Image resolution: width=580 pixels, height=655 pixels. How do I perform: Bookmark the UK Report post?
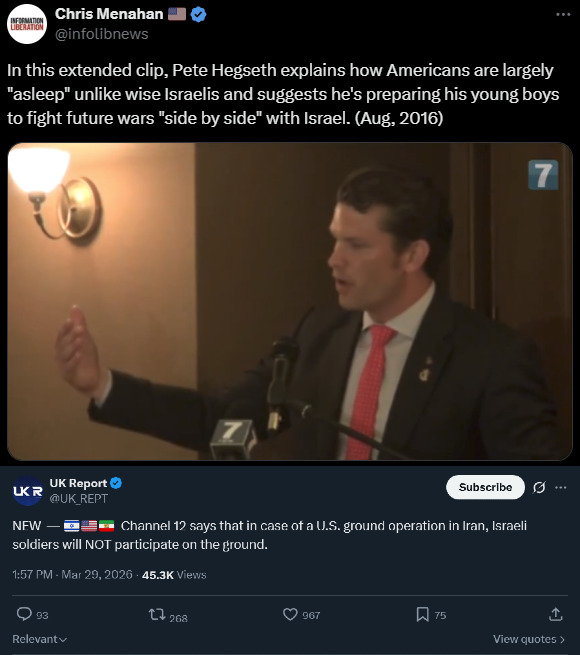(422, 614)
